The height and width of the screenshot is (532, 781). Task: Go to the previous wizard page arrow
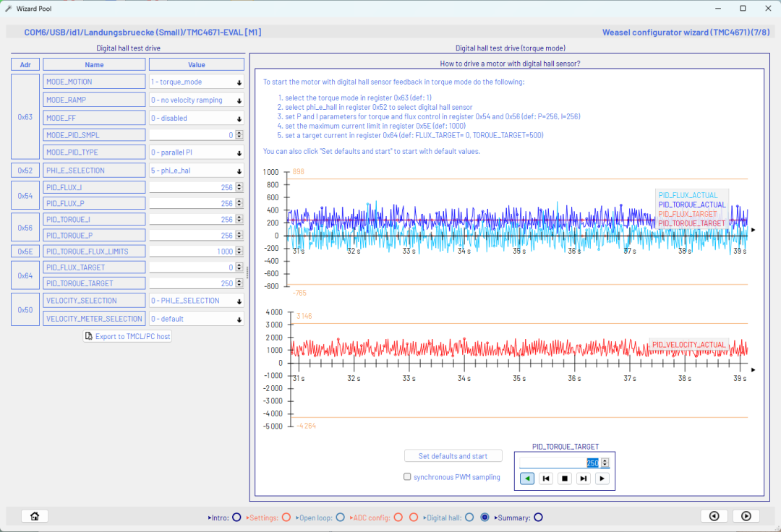pos(714,516)
